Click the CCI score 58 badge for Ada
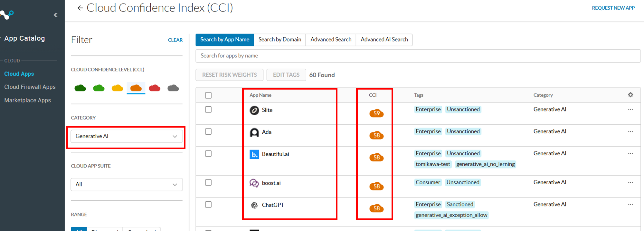 [376, 135]
